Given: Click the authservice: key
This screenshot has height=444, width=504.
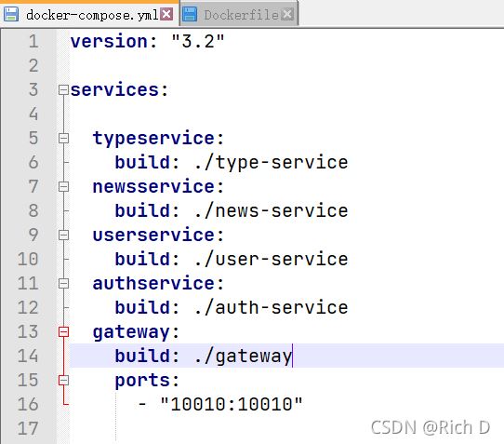Looking at the screenshot, I should pos(158,283).
